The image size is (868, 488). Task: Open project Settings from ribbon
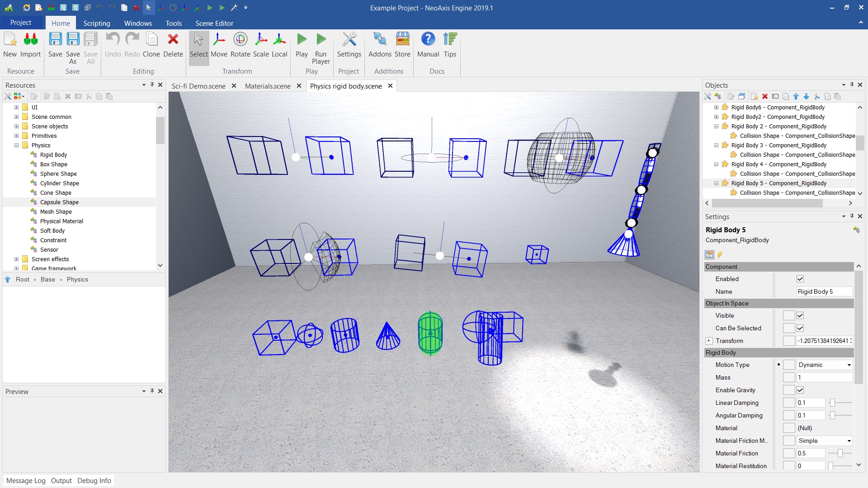349,45
